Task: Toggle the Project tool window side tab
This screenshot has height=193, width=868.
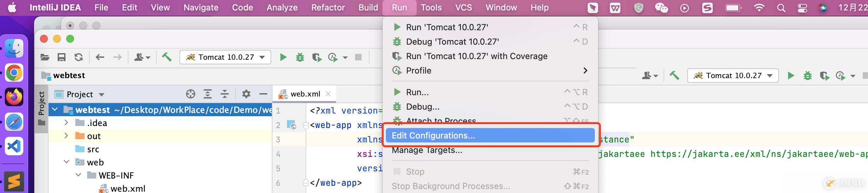Action: pos(42,109)
